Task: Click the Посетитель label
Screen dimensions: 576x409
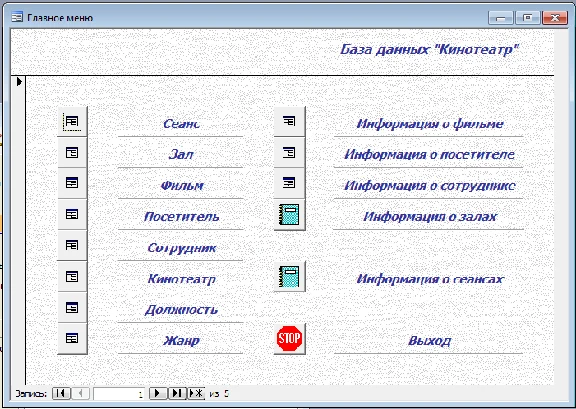Action: click(181, 216)
